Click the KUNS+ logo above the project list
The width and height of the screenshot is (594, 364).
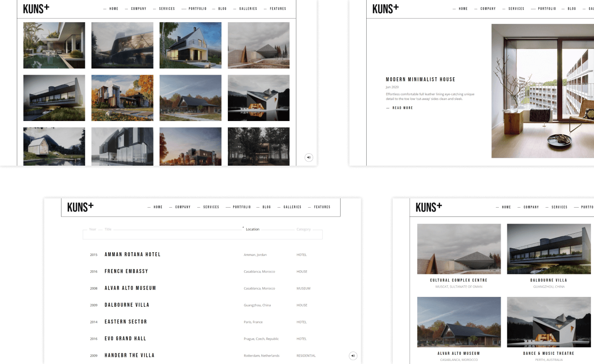pos(80,207)
